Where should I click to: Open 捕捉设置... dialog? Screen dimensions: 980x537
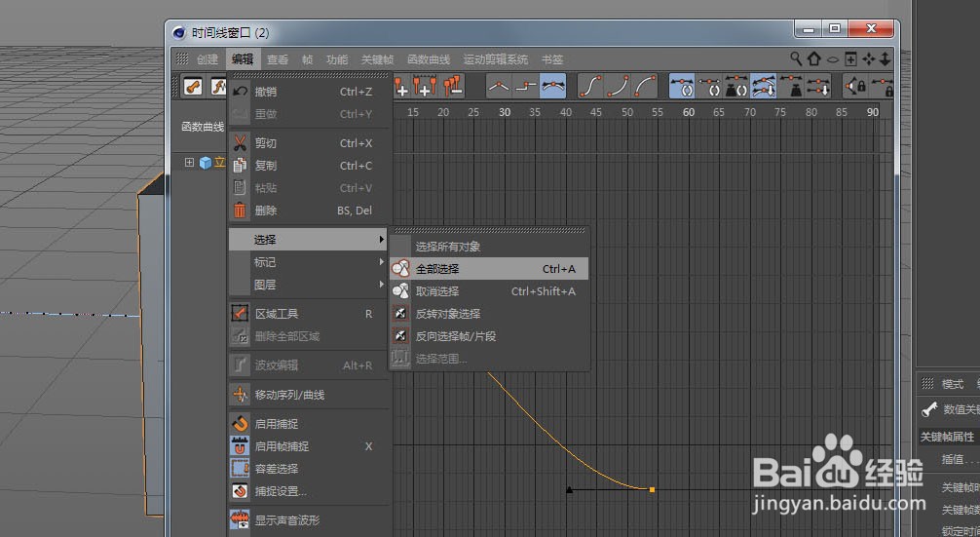(310, 491)
